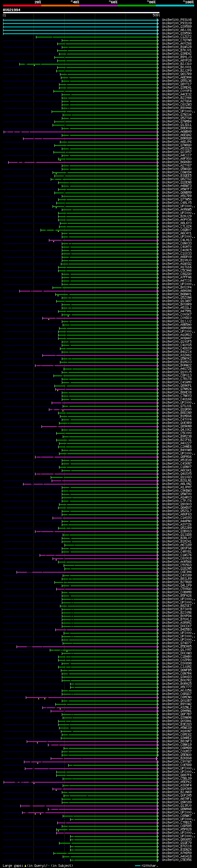Image resolution: width=197 pixels, height=868 pixels.
Task: Select hit label UniRef100_A8YP28
Action: (177, 60)
